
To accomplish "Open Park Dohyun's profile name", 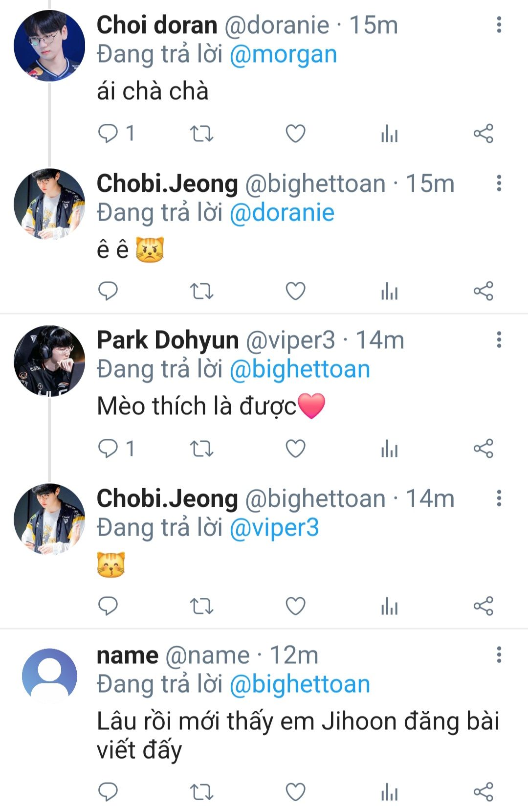I will point(168,340).
